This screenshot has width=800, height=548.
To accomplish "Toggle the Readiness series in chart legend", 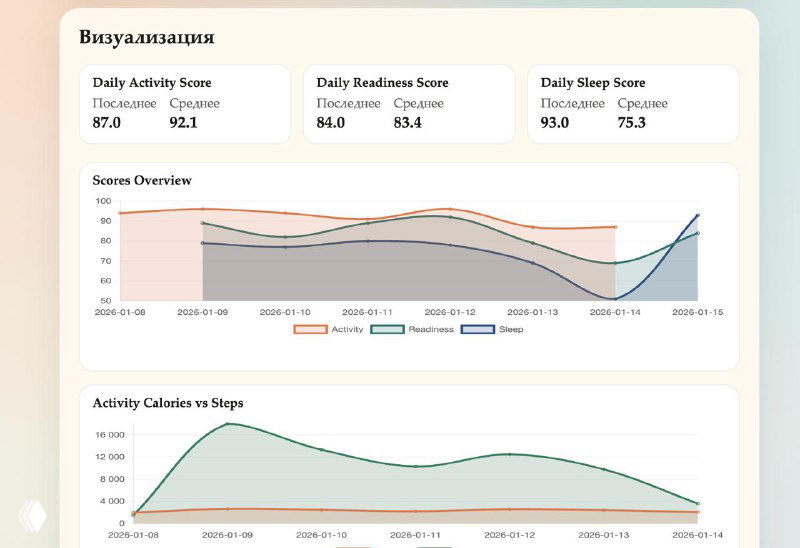I will pyautogui.click(x=430, y=329).
